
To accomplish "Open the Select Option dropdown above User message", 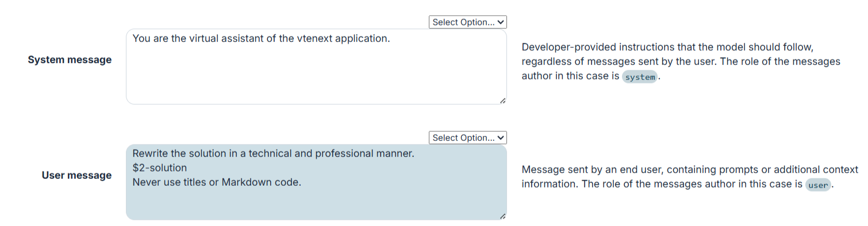I will click(x=467, y=137).
